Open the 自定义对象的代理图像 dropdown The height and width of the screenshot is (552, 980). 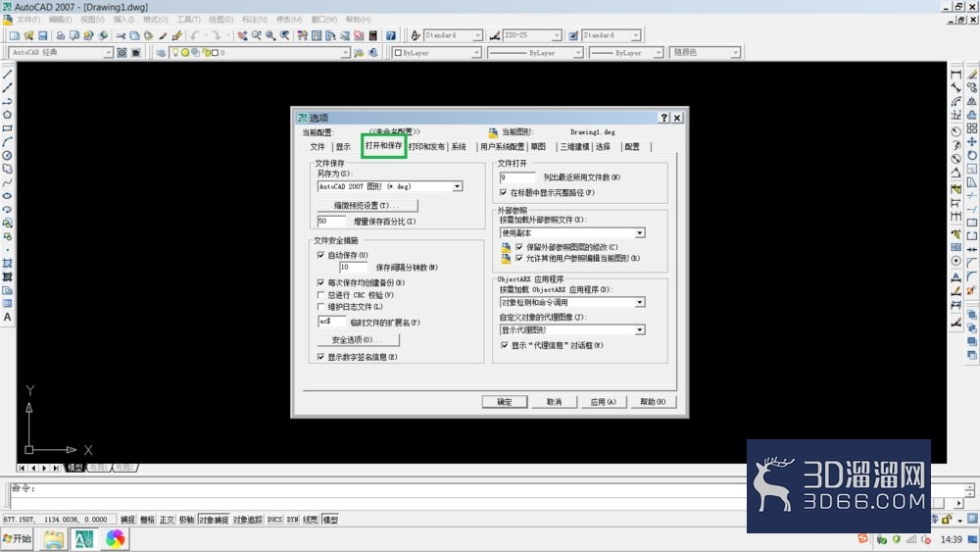click(640, 330)
